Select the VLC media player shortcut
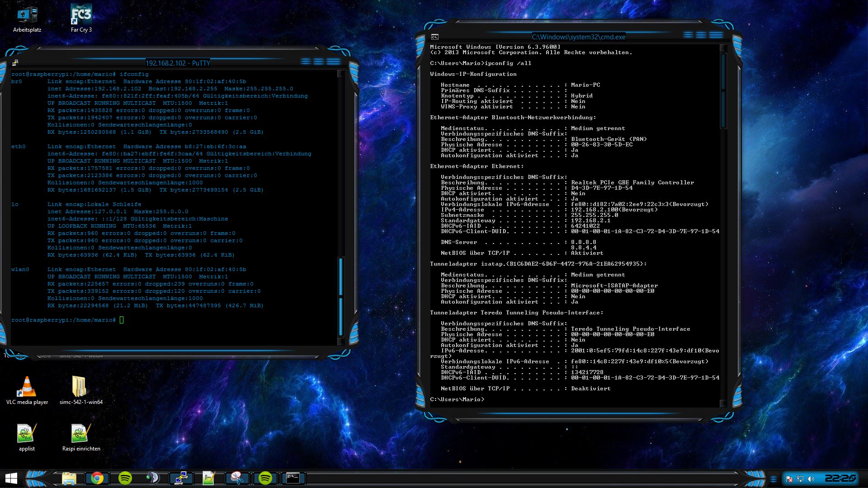This screenshot has width=868, height=488. (27, 387)
